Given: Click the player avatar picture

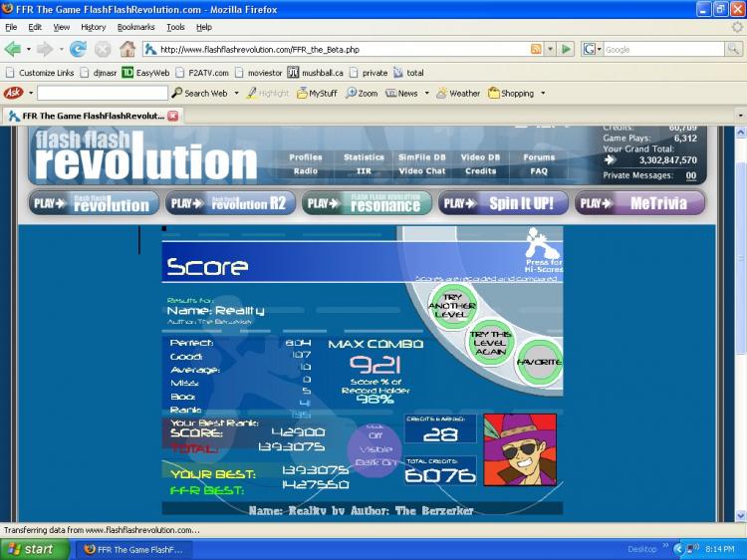Looking at the screenshot, I should (520, 449).
